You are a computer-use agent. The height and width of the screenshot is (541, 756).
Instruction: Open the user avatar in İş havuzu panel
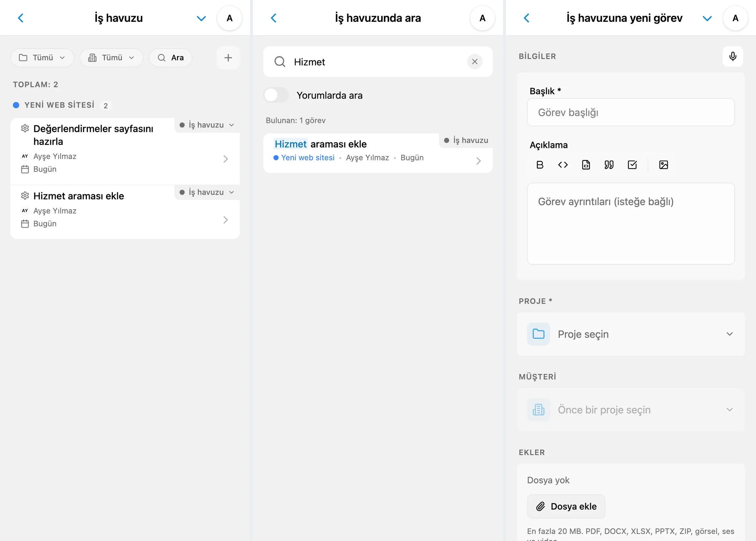click(x=229, y=18)
